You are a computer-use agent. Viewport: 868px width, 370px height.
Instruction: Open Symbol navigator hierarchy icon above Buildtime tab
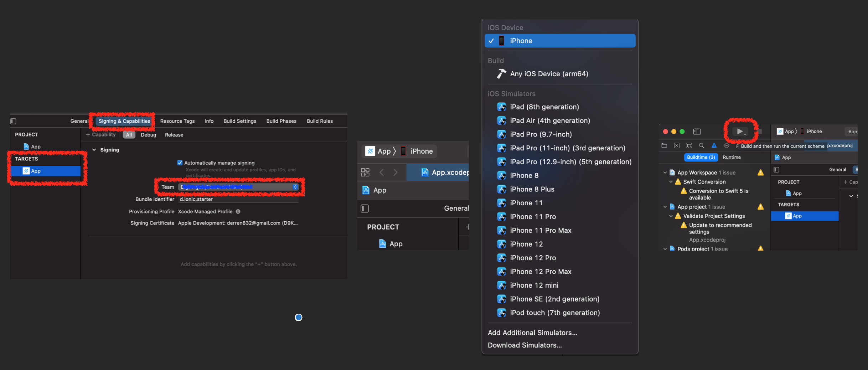click(x=689, y=145)
